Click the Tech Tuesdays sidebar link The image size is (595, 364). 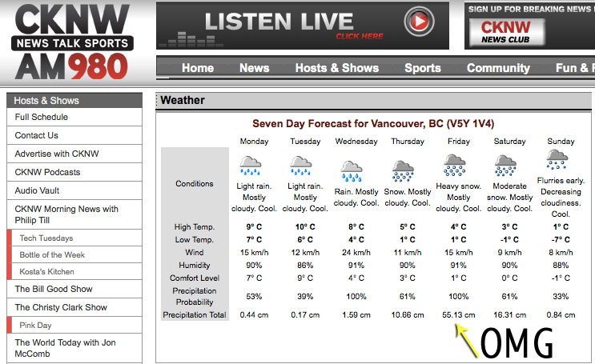coord(46,238)
